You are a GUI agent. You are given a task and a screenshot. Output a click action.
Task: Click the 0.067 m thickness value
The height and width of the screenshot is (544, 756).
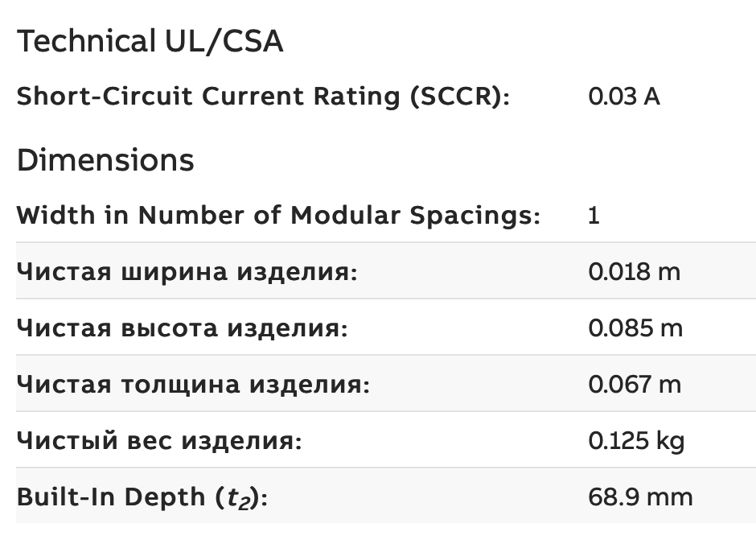point(635,385)
